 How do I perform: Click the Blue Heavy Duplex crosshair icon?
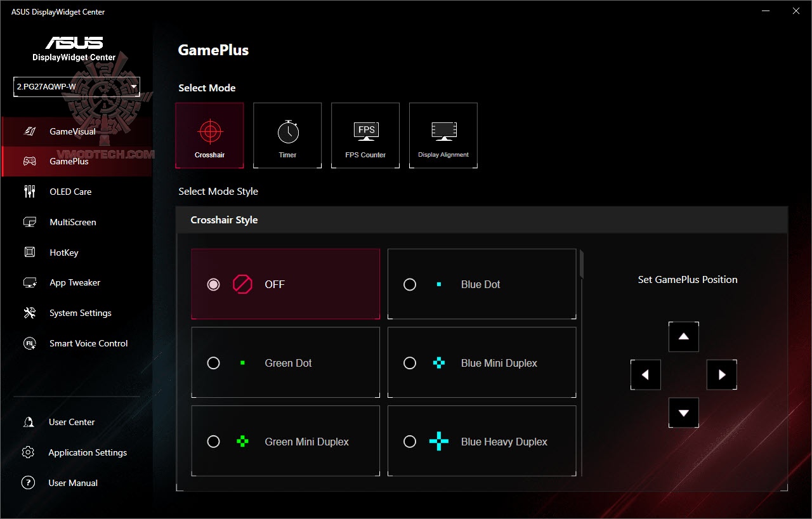pos(439,442)
